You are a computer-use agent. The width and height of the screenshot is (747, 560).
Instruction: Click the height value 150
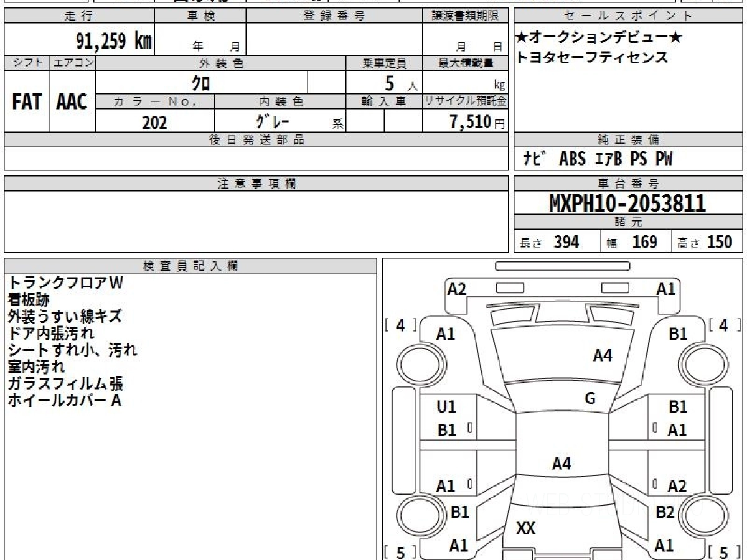click(720, 242)
